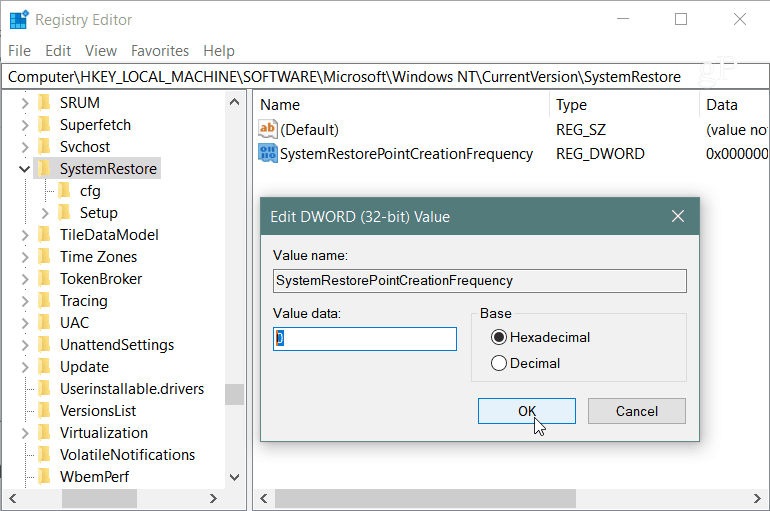Image resolution: width=770 pixels, height=511 pixels.
Task: Select the WbemPerf tree item label
Action: [x=94, y=477]
